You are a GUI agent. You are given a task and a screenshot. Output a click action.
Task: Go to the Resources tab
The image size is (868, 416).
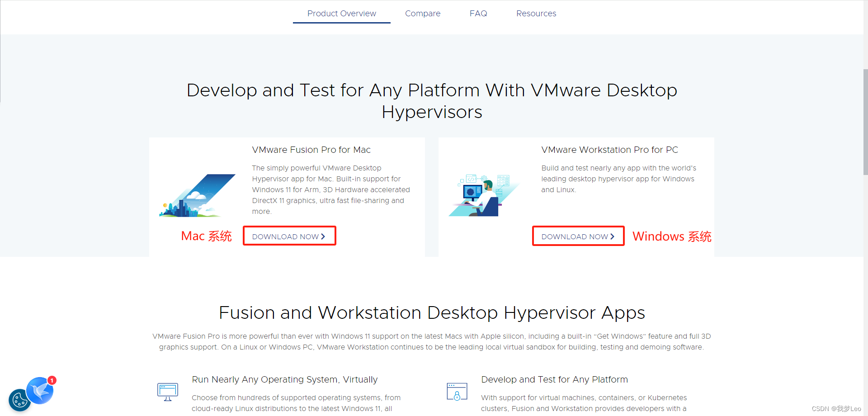coord(536,14)
